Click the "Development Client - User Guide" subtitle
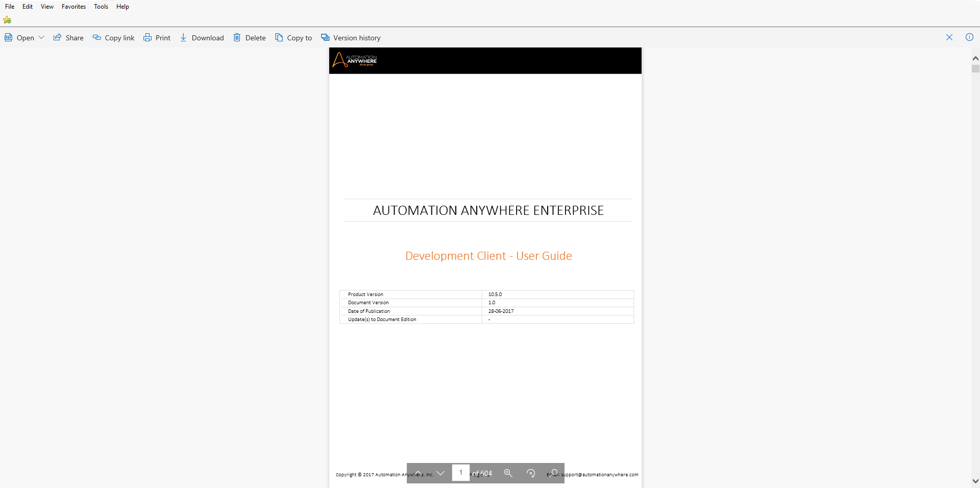The width and height of the screenshot is (980, 488). coord(488,256)
